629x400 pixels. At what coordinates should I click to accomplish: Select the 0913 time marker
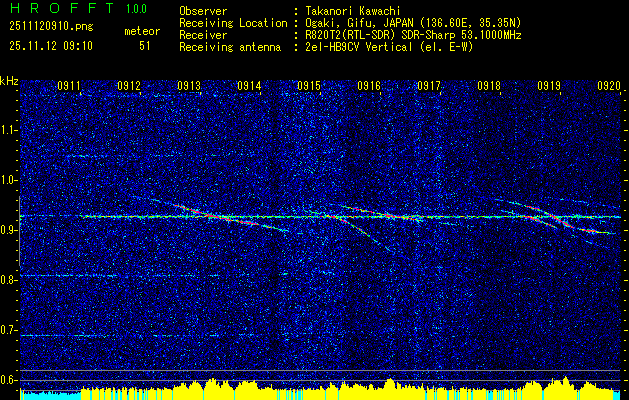(x=189, y=87)
